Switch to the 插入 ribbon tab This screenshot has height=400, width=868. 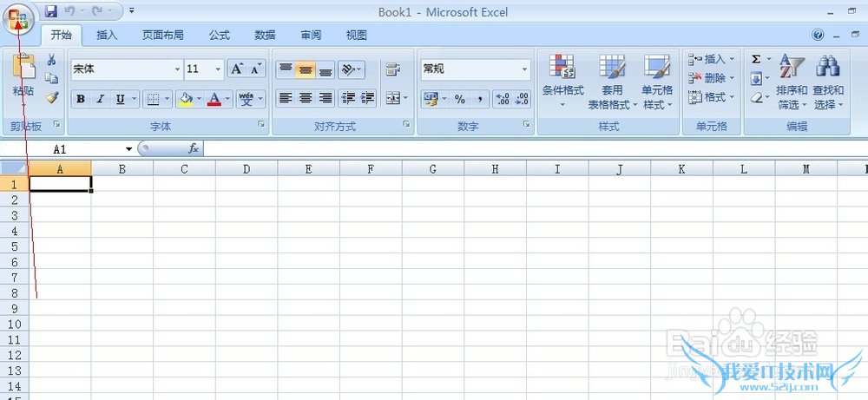tap(107, 36)
